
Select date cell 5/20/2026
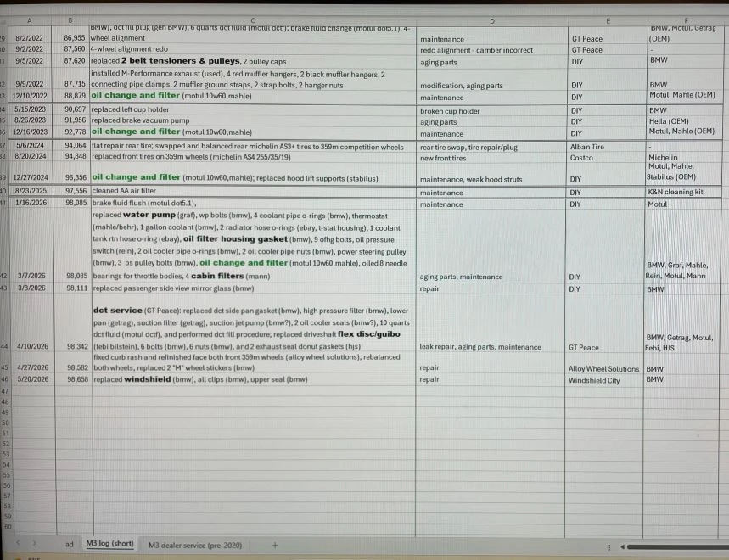click(33, 379)
